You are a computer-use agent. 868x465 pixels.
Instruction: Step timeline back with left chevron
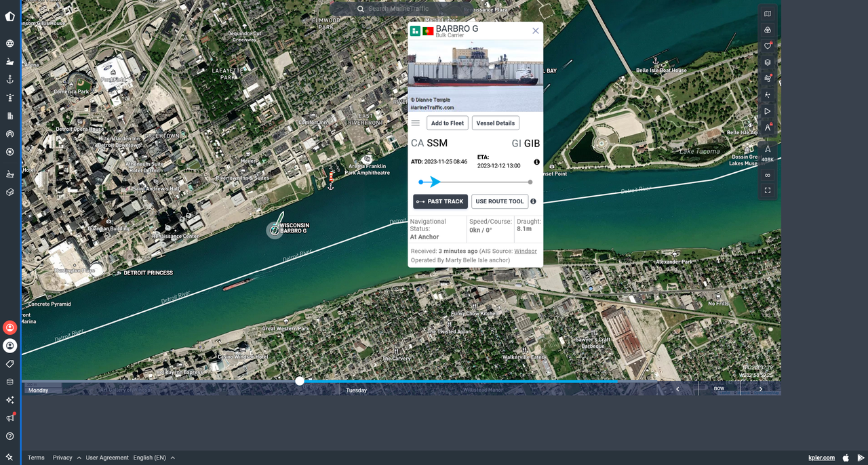(x=677, y=388)
